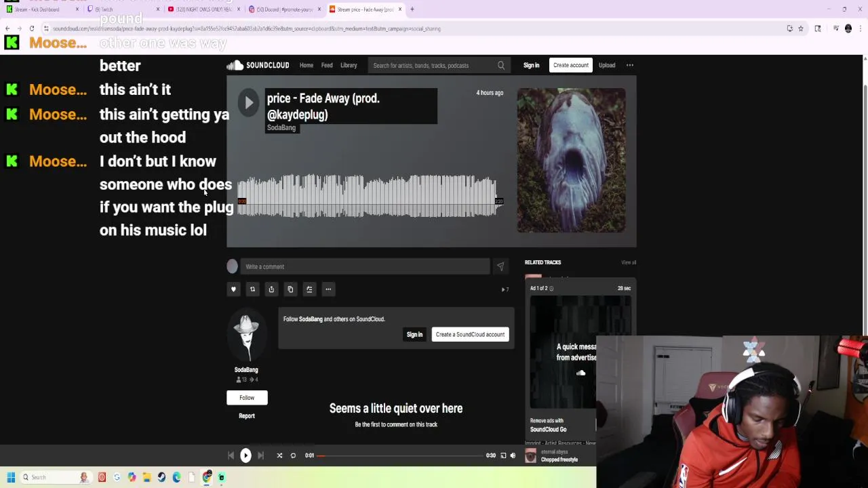
Task: Click Sign in in header
Action: (531, 65)
